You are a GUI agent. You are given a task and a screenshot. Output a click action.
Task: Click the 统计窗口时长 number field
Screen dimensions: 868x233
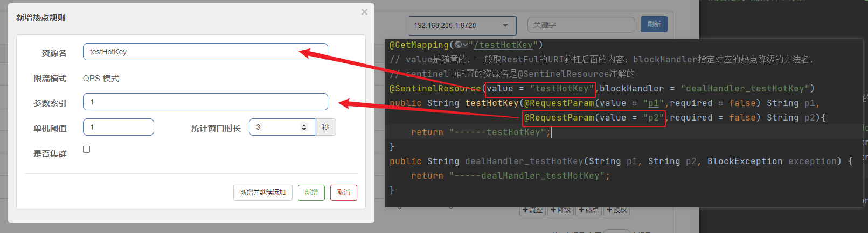(275, 127)
